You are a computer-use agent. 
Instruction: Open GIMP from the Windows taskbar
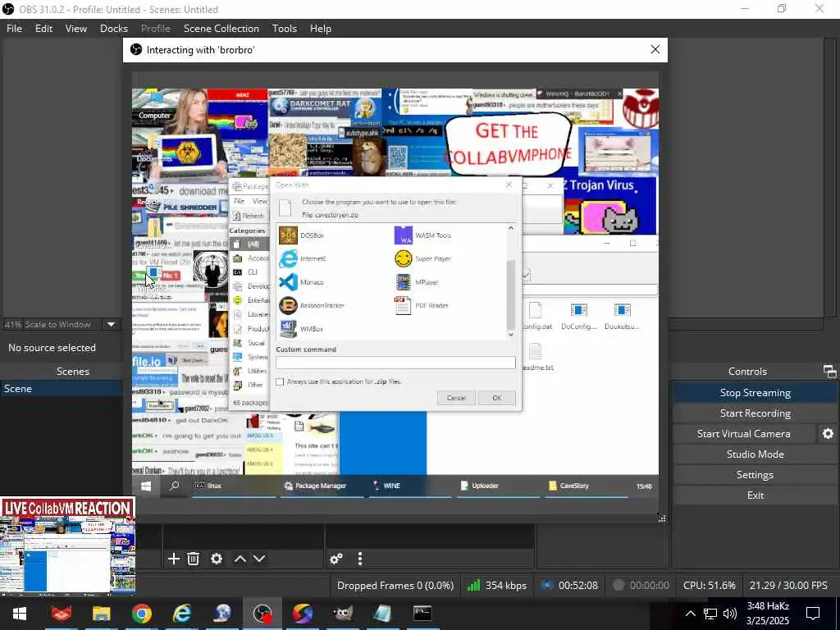342,614
